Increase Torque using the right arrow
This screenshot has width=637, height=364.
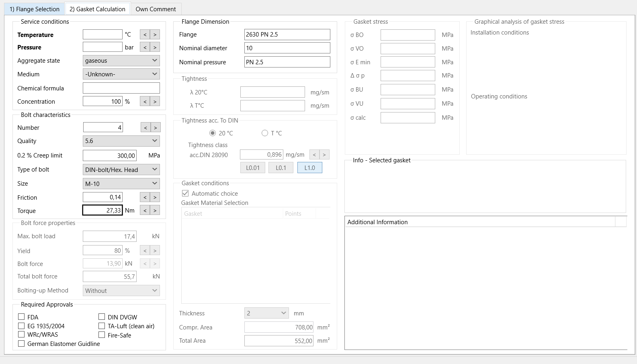click(155, 210)
